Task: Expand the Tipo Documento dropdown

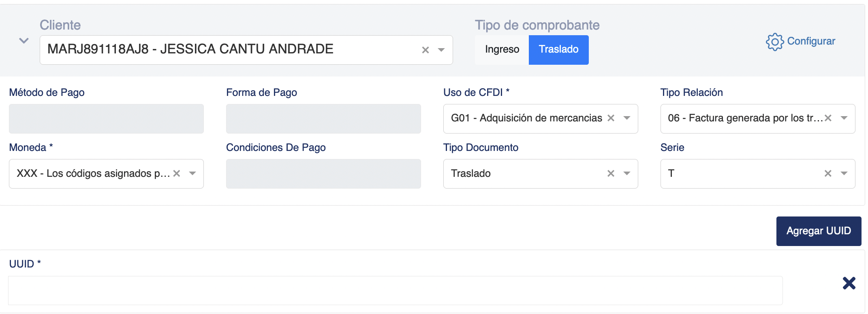Action: pyautogui.click(x=627, y=173)
